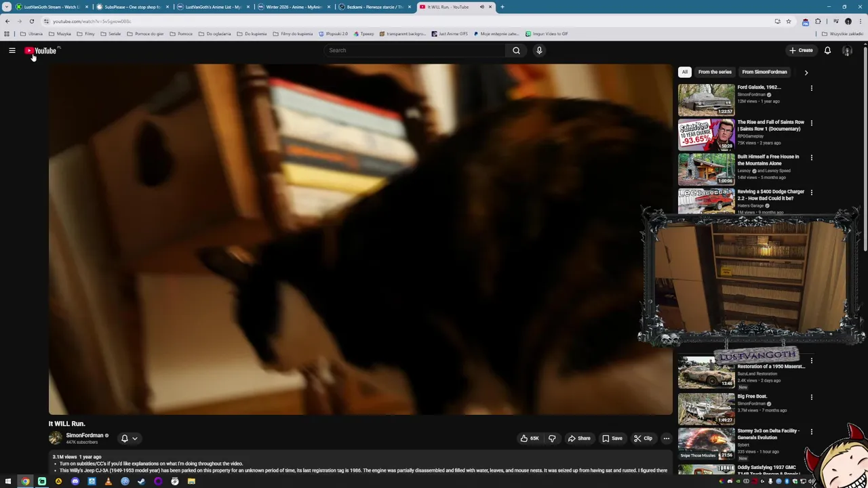Open the Chrome extensions puzzle icon
This screenshot has width=868, height=488.
coord(818,21)
